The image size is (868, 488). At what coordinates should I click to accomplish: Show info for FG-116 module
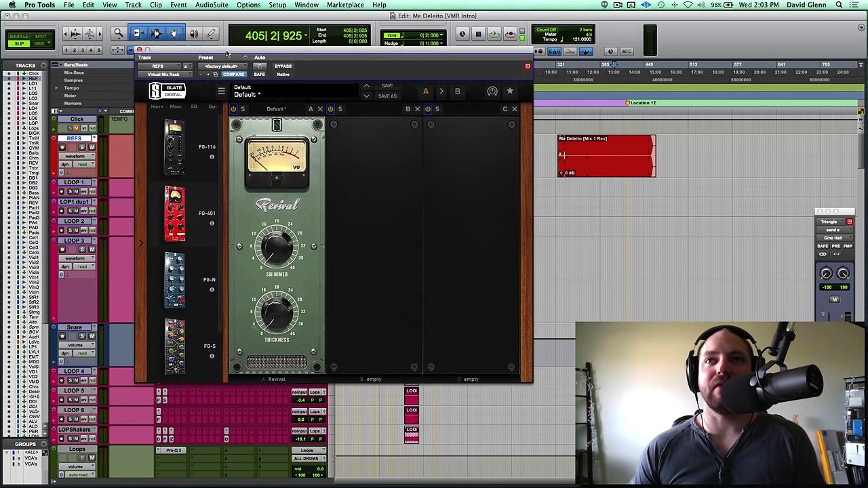[x=212, y=157]
